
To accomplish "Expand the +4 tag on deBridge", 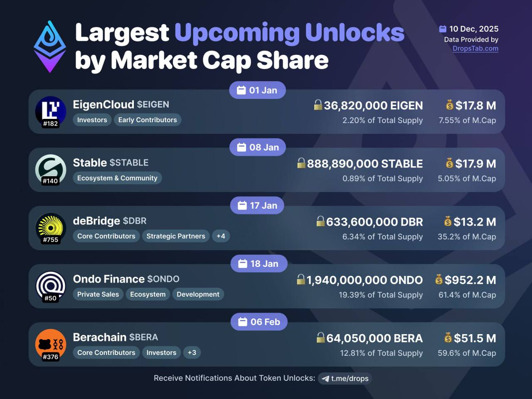I will coord(221,236).
